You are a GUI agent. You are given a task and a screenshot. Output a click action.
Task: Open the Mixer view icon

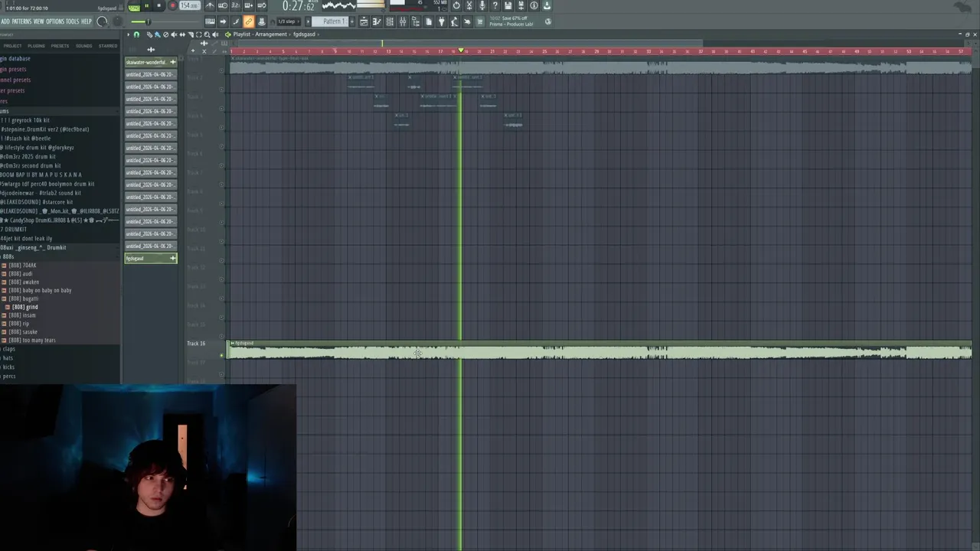(403, 21)
